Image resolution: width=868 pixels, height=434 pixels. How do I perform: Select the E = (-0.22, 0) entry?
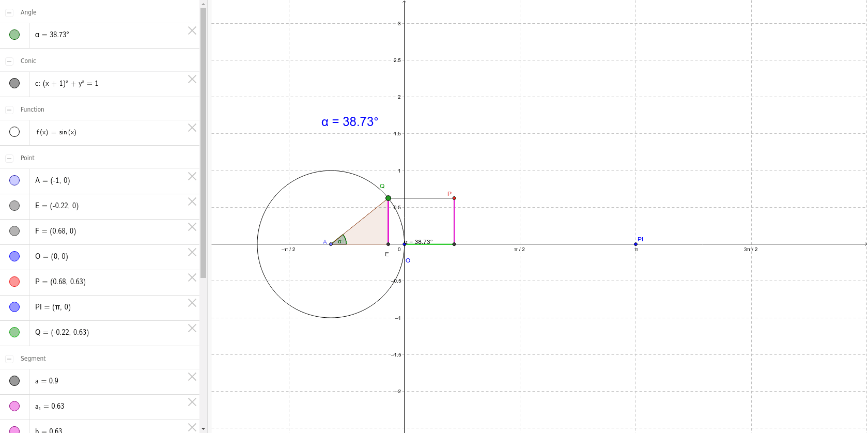tap(57, 206)
